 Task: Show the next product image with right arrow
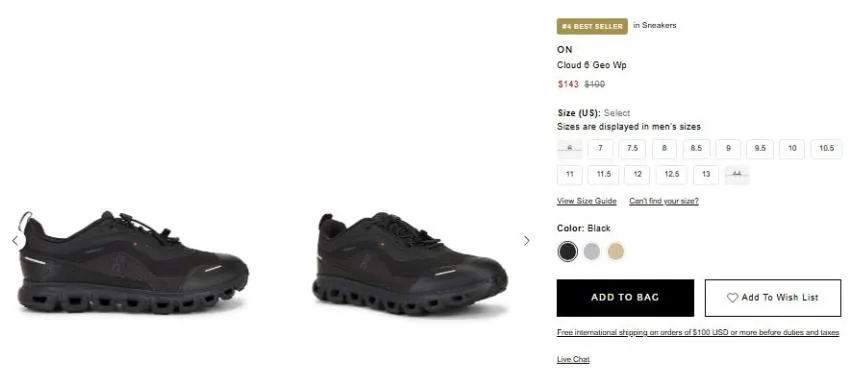(x=526, y=241)
